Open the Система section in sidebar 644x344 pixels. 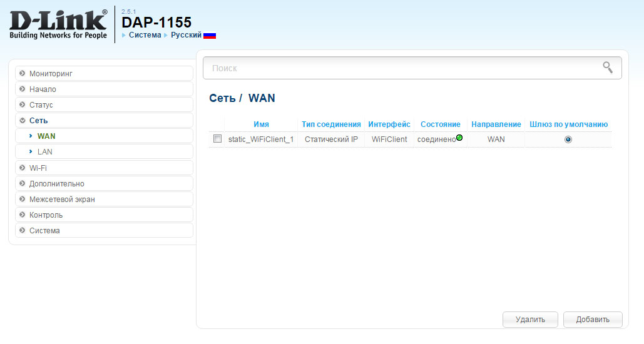(x=44, y=231)
